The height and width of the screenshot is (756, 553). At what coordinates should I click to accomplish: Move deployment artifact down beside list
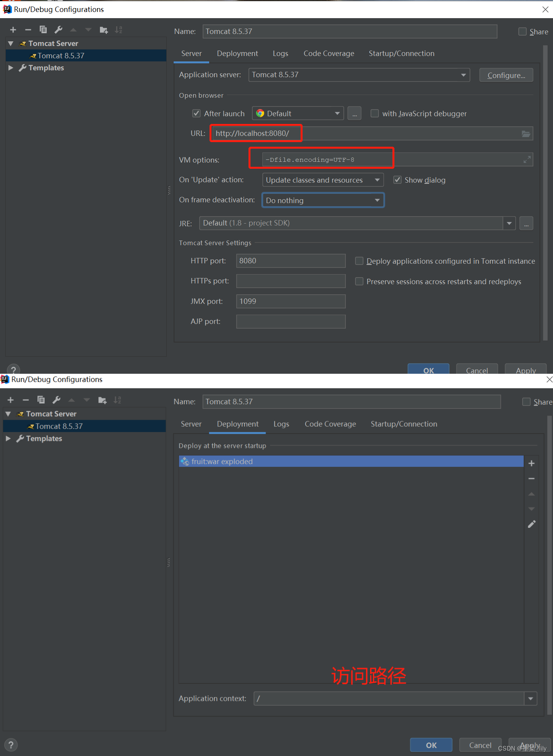pos(531,509)
